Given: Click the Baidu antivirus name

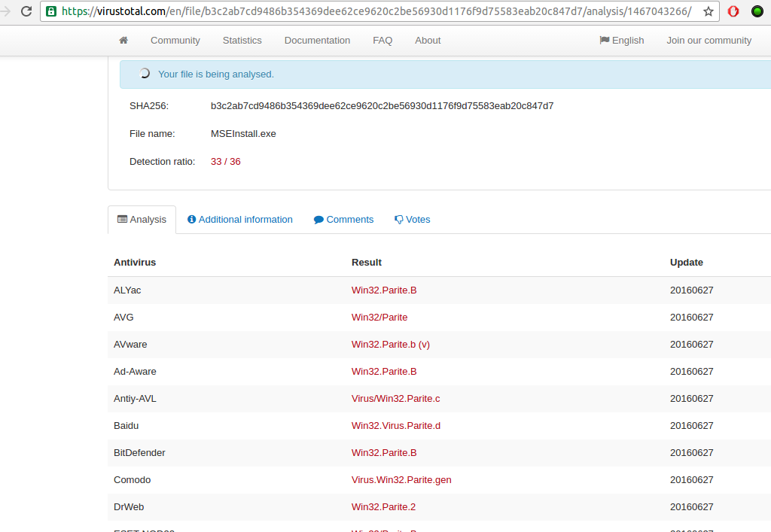Looking at the screenshot, I should (x=126, y=425).
